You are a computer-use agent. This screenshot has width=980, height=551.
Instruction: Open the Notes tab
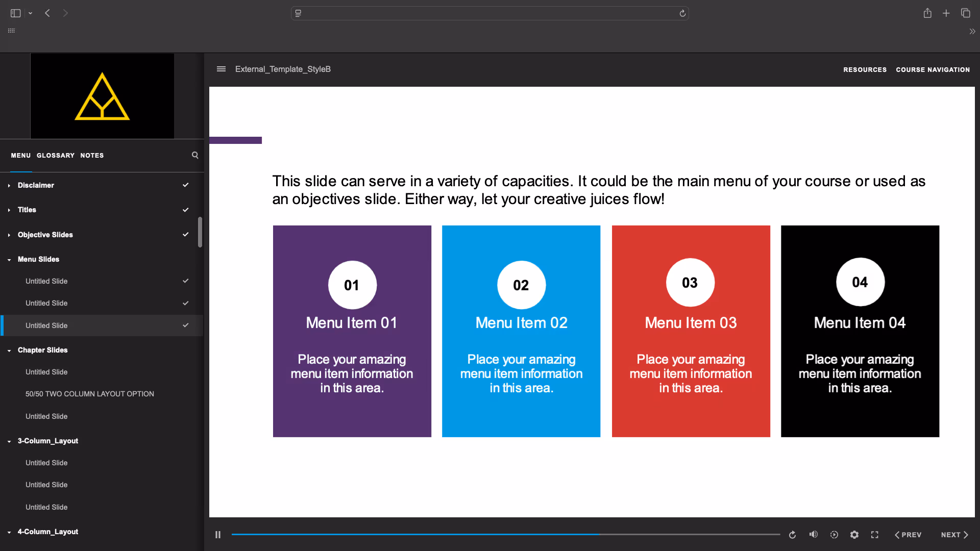[92, 155]
